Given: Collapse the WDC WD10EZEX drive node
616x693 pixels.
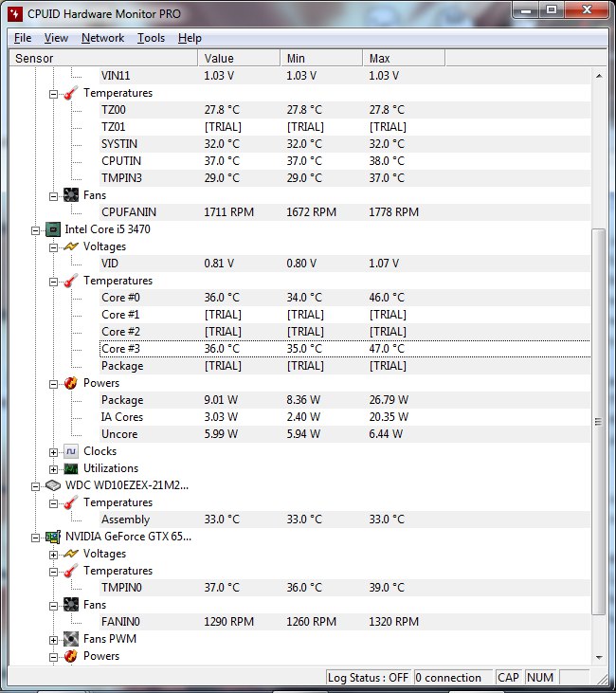Looking at the screenshot, I should [x=35, y=486].
